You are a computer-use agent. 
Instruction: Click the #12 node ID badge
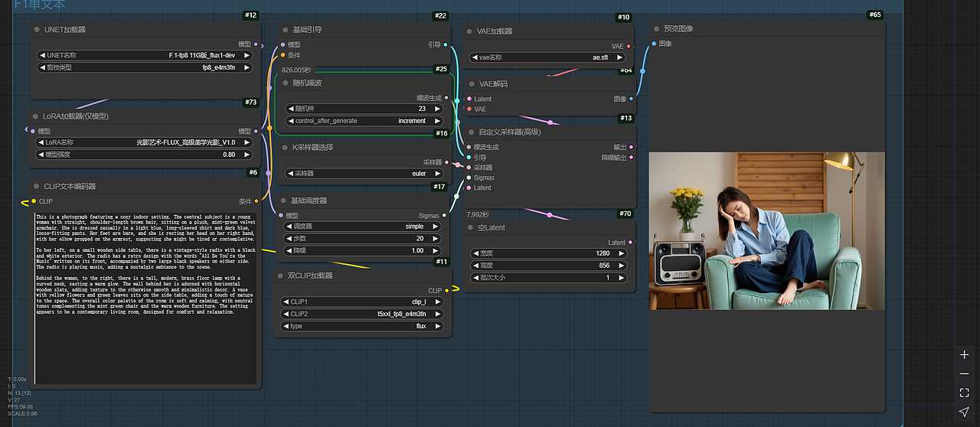point(250,15)
